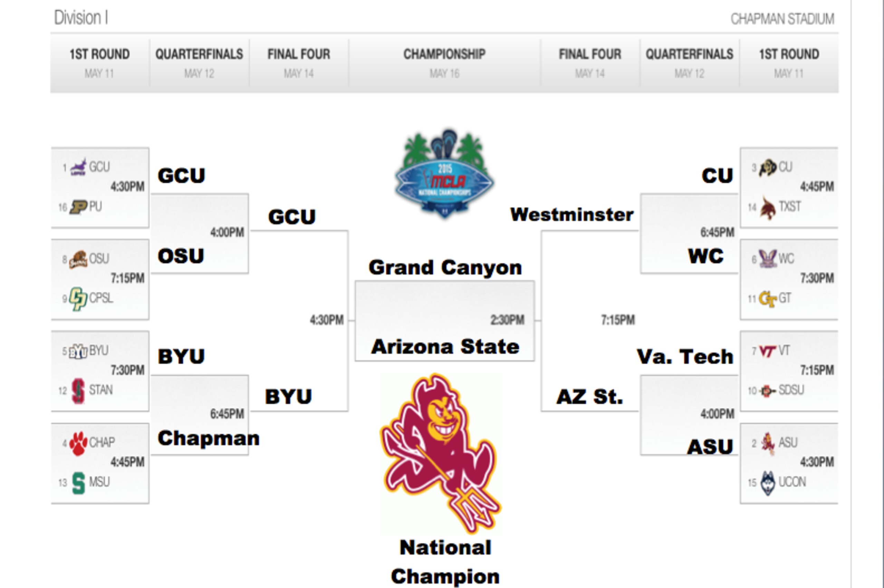Click the Virginia Tech VT logo
The height and width of the screenshot is (588, 884).
point(767,351)
